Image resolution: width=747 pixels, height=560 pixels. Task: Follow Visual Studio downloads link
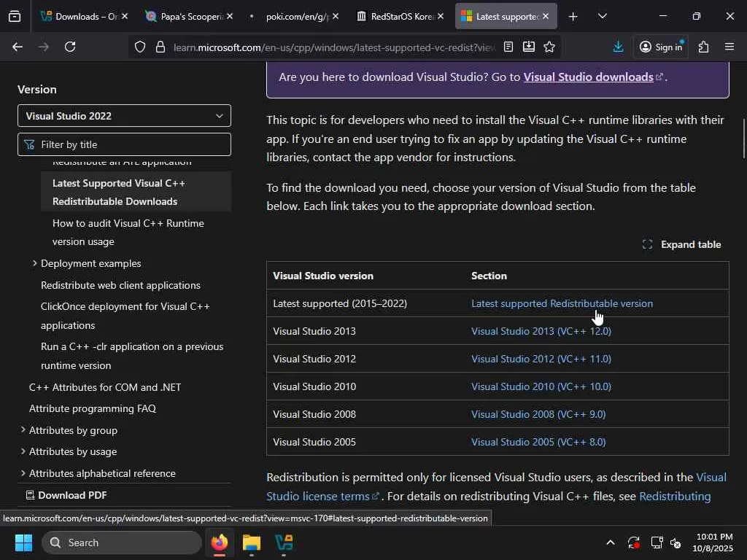click(589, 77)
